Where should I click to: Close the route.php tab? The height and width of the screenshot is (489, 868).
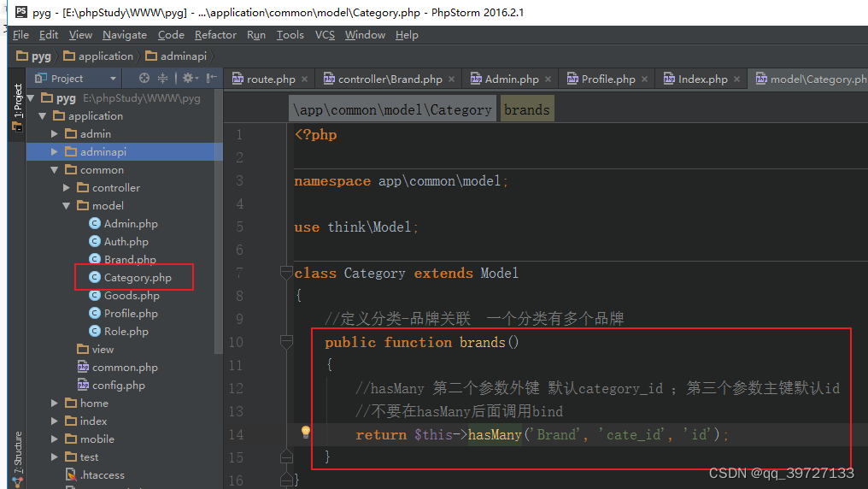pyautogui.click(x=304, y=80)
